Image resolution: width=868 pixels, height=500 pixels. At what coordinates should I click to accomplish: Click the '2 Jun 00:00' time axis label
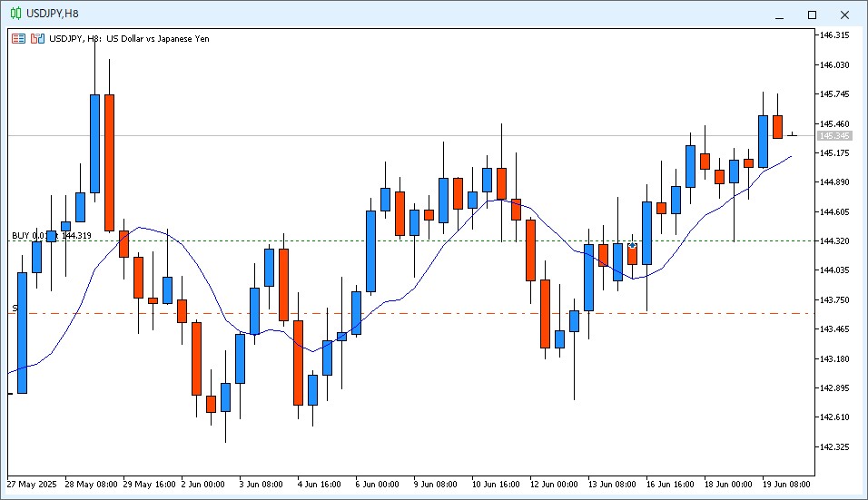click(x=203, y=485)
